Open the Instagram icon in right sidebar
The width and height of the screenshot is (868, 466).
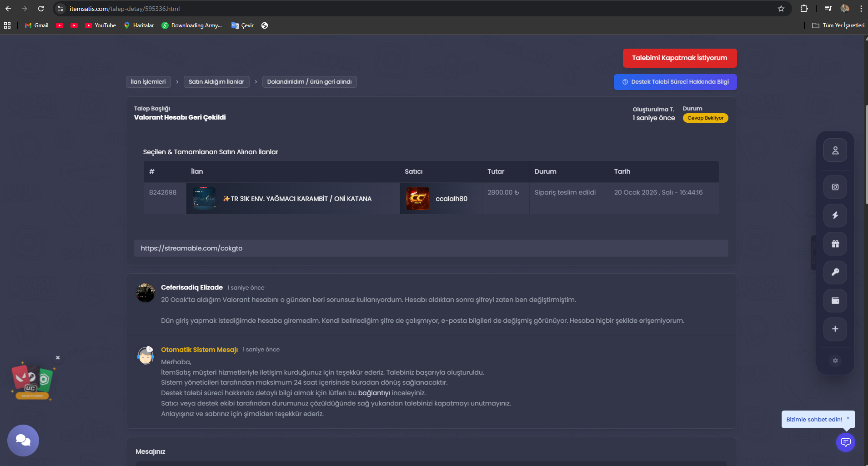coord(835,187)
